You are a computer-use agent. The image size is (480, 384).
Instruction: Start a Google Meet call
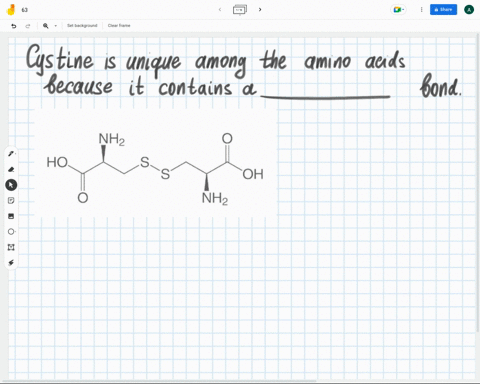(398, 10)
